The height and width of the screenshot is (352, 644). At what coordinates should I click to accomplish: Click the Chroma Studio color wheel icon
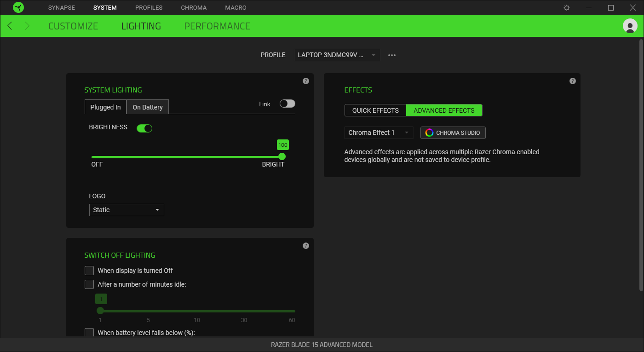[x=429, y=133]
